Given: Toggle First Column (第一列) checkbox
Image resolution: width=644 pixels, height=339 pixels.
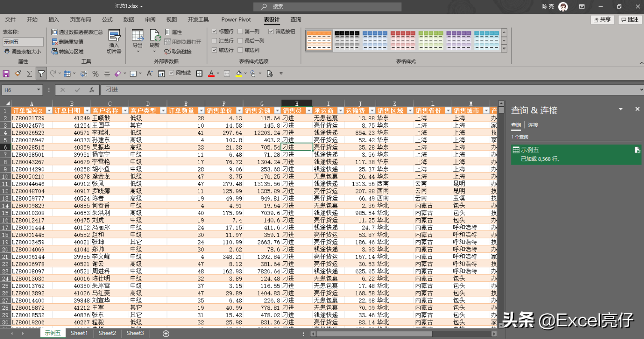Looking at the screenshot, I should (x=240, y=31).
